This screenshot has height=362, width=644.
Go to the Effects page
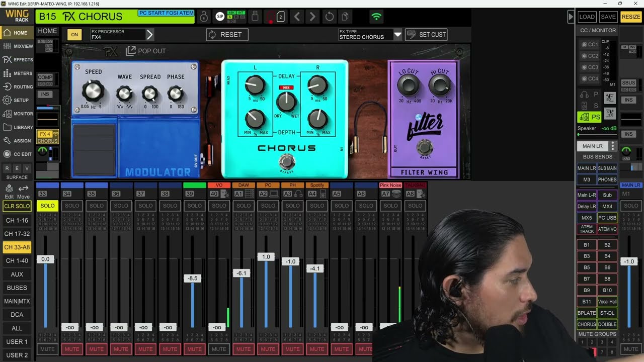[x=17, y=59]
